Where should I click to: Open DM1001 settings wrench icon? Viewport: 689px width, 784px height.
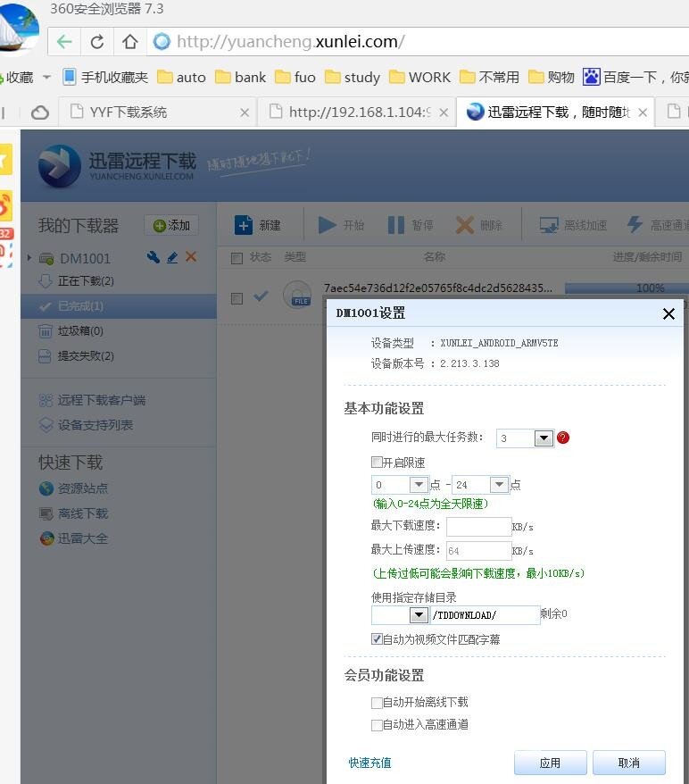(x=154, y=257)
